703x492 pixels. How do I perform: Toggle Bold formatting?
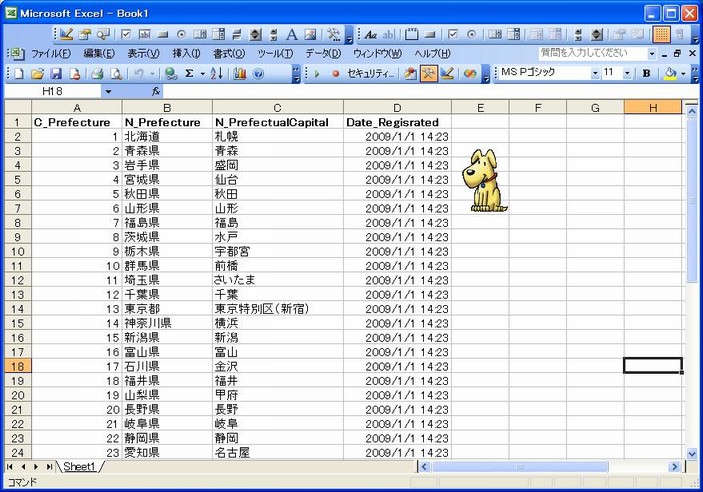[647, 74]
